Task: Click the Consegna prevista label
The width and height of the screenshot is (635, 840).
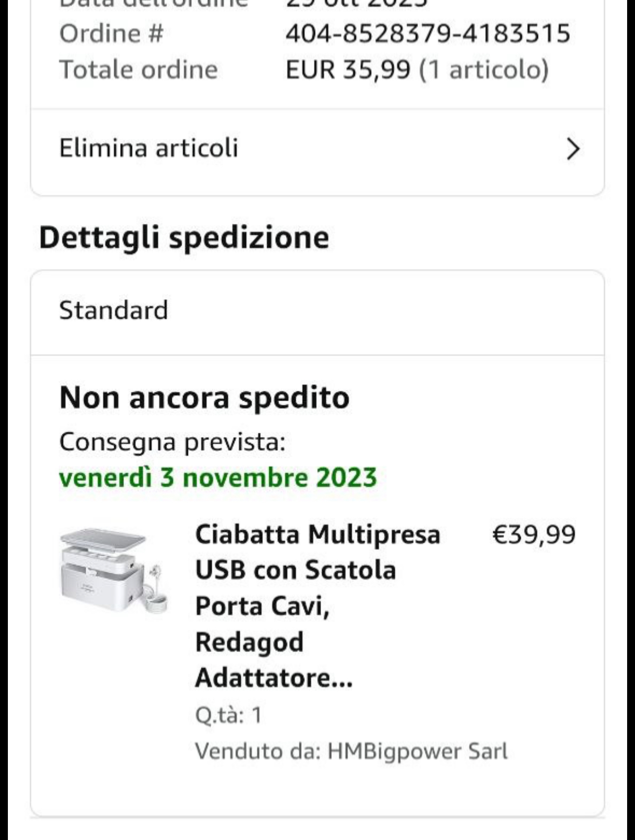Action: tap(172, 442)
